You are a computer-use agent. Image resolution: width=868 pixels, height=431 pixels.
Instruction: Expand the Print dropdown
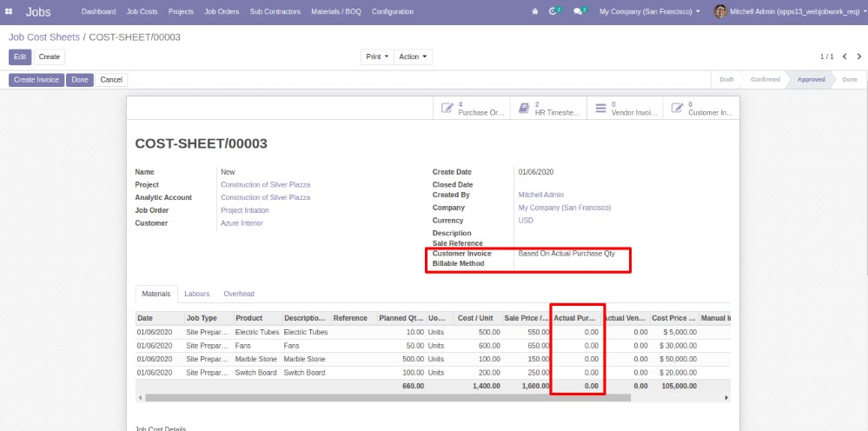(377, 56)
